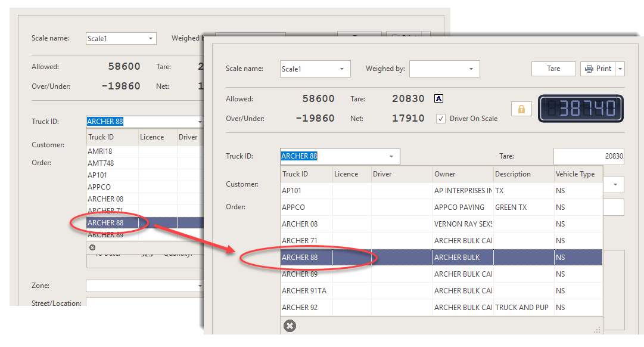Click the orange lock icon

521,109
